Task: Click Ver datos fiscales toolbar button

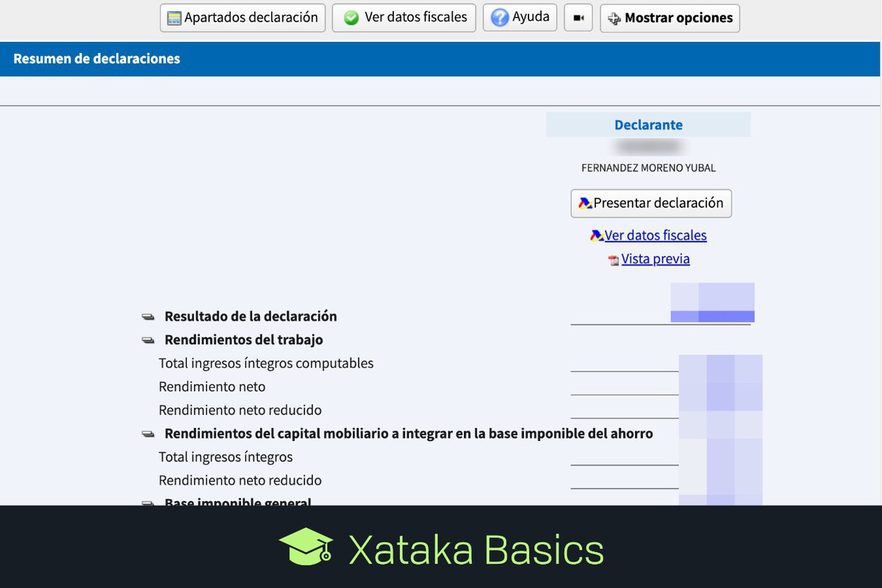Action: click(x=404, y=18)
